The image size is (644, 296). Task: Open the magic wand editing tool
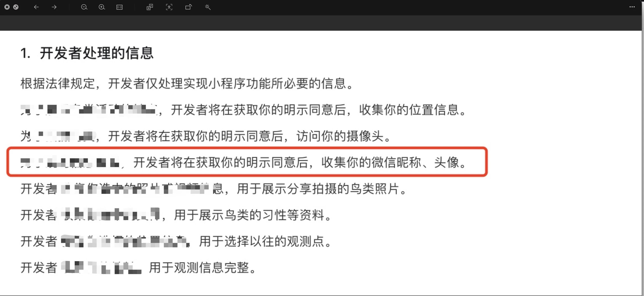tap(208, 7)
